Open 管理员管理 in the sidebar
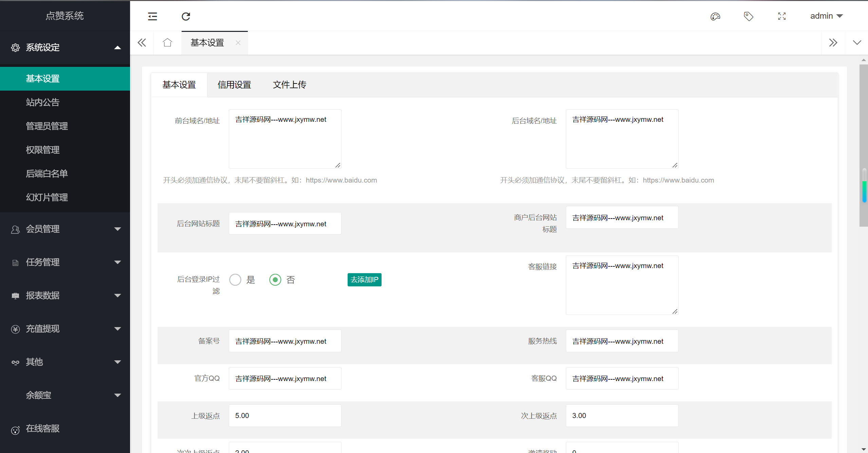This screenshot has width=868, height=453. point(65,126)
